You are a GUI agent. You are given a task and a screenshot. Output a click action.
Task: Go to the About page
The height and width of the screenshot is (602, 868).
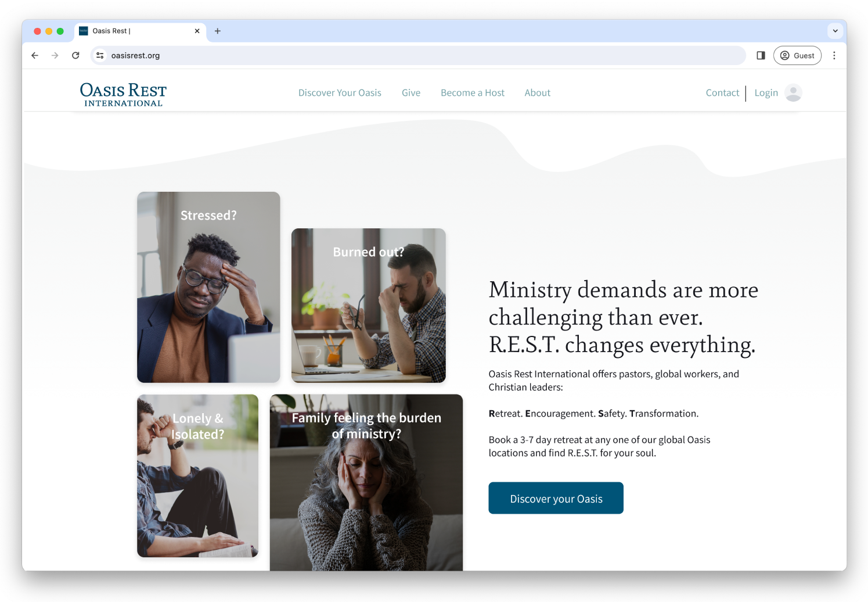pyautogui.click(x=538, y=93)
